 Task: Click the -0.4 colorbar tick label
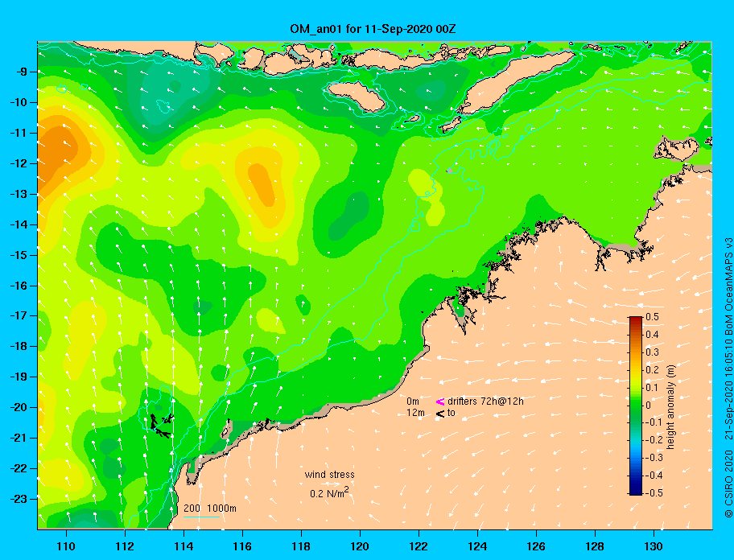(x=654, y=476)
